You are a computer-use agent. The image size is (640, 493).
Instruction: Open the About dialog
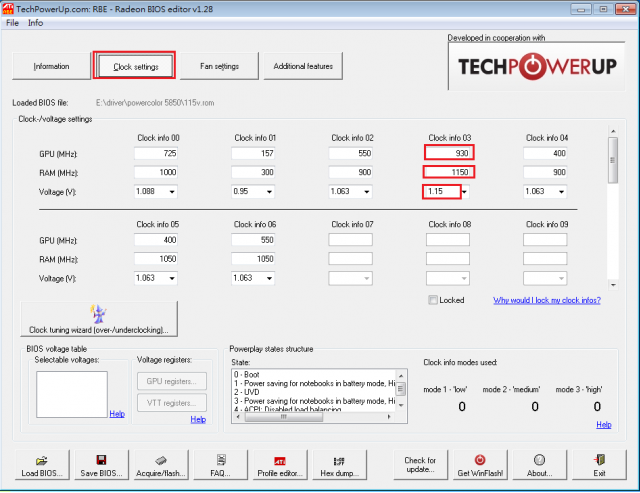click(539, 465)
